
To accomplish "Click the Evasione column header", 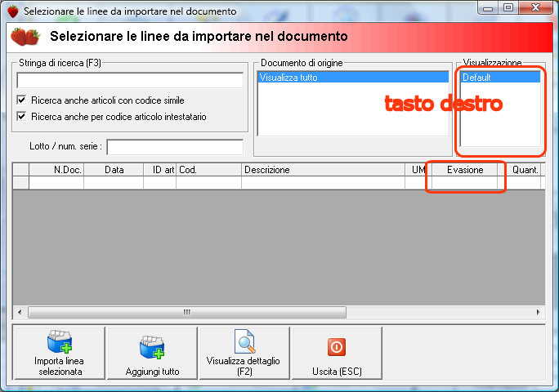I will [x=465, y=170].
